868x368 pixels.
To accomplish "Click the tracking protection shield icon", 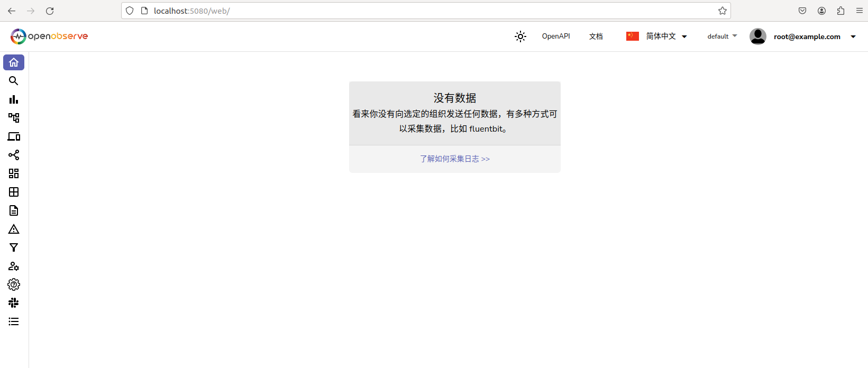I will (130, 11).
